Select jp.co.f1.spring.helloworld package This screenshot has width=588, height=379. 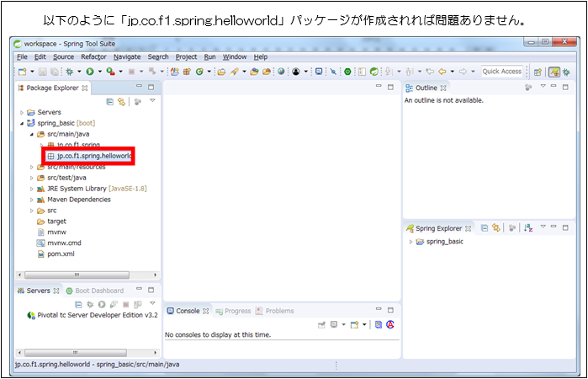tap(94, 156)
